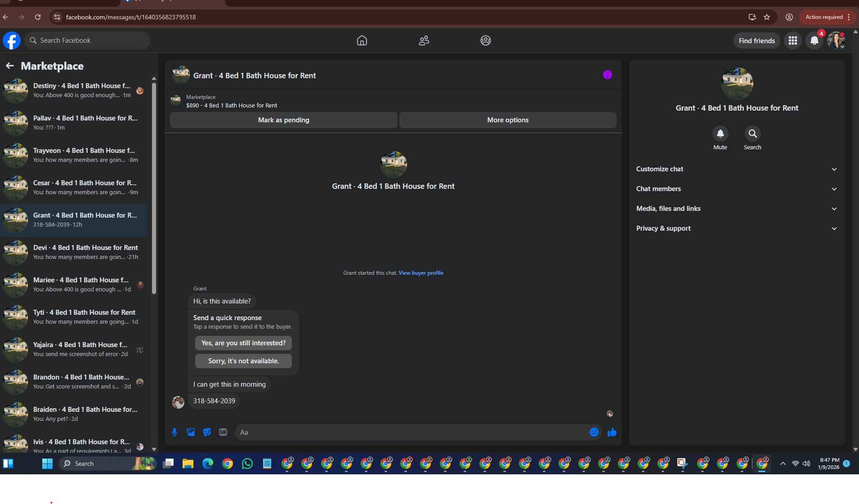
Task: Open the Friends icon in top navigation
Action: [x=424, y=40]
